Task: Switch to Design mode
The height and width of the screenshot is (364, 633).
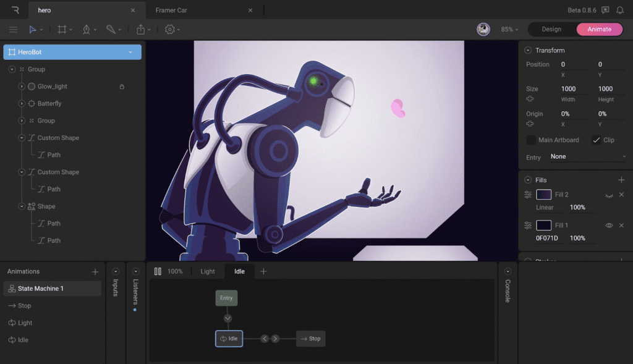Action: pos(551,29)
